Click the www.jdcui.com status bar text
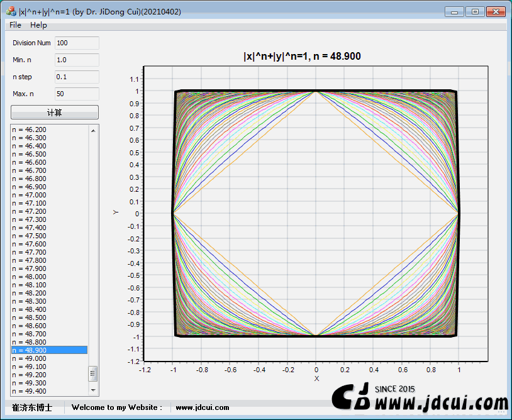Image resolution: width=512 pixels, height=420 pixels. [203, 407]
